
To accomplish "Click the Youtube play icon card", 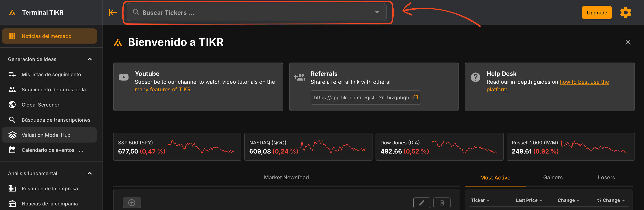I will [124, 77].
